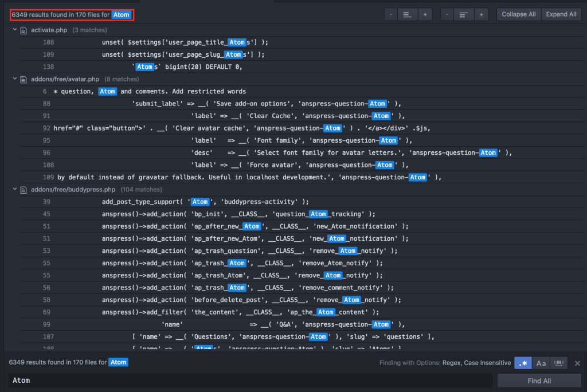Decrease the trailing context lines with minus

[447, 14]
